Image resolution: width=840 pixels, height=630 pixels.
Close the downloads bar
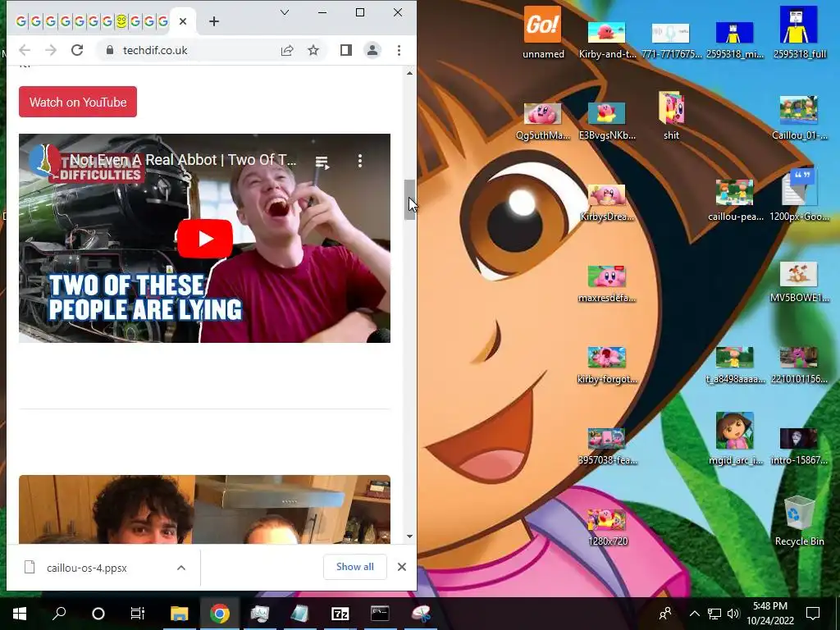[x=402, y=567]
